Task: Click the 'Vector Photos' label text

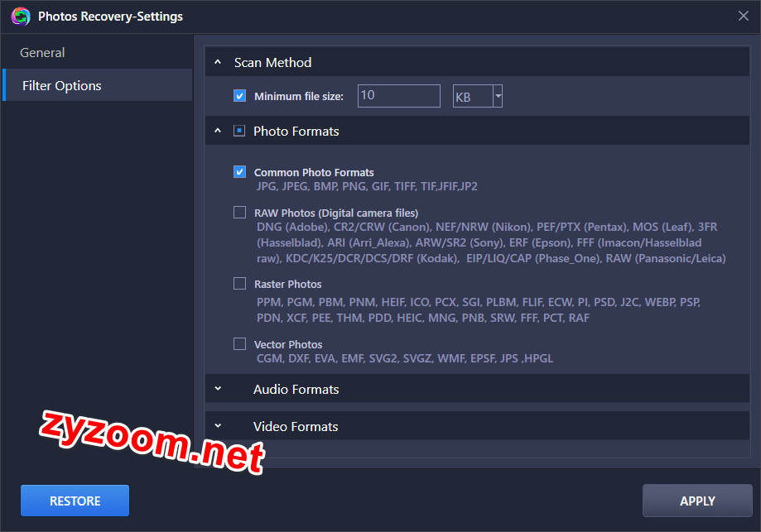Action: tap(288, 345)
